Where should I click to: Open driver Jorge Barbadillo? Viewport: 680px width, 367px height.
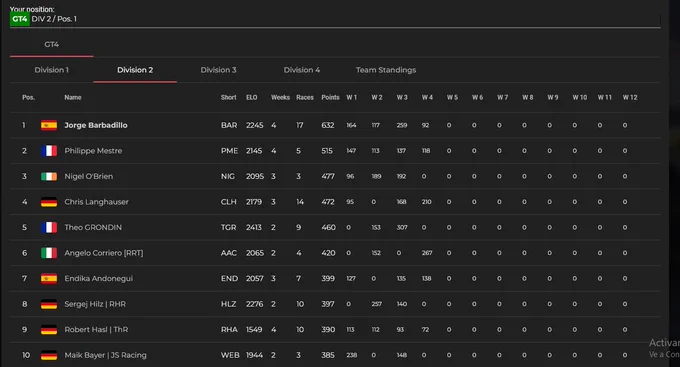pos(96,125)
